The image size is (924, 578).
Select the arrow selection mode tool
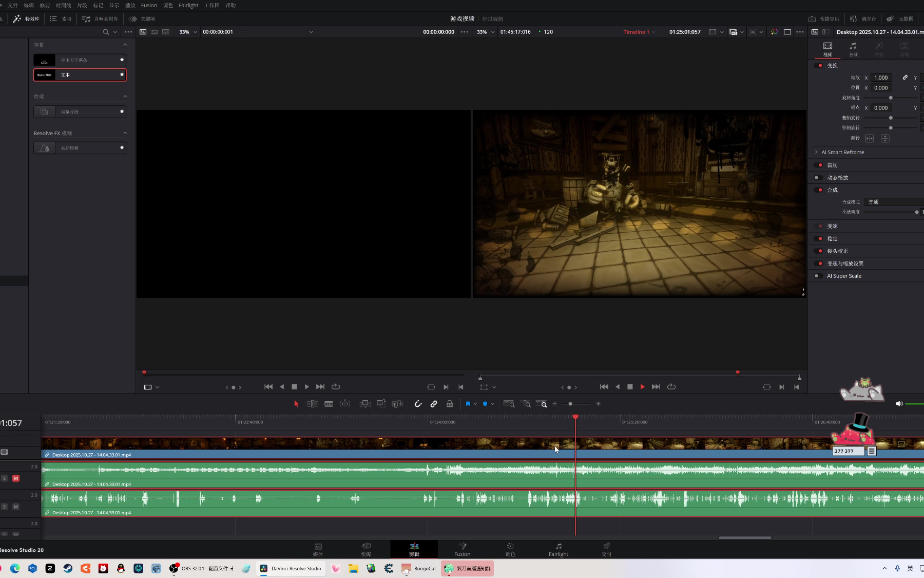296,404
